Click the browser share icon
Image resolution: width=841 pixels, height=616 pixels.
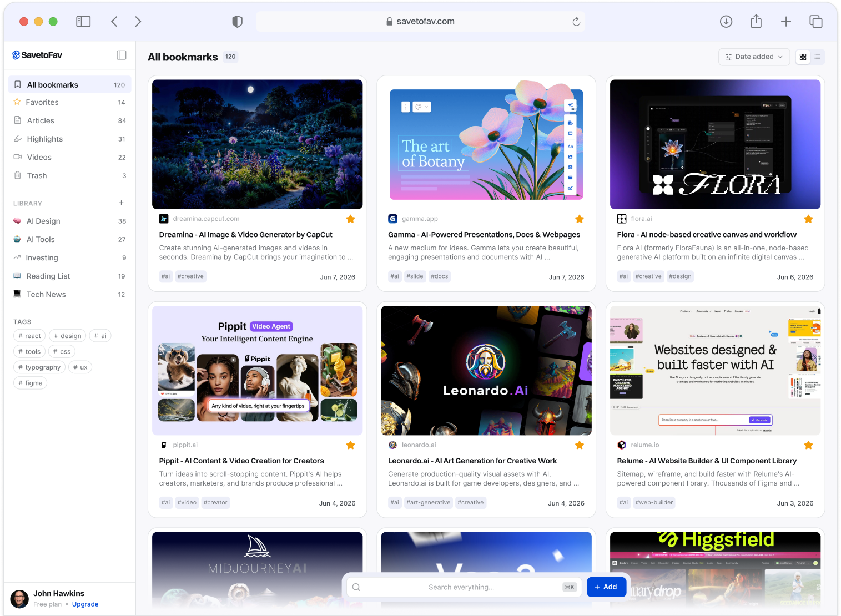756,22
